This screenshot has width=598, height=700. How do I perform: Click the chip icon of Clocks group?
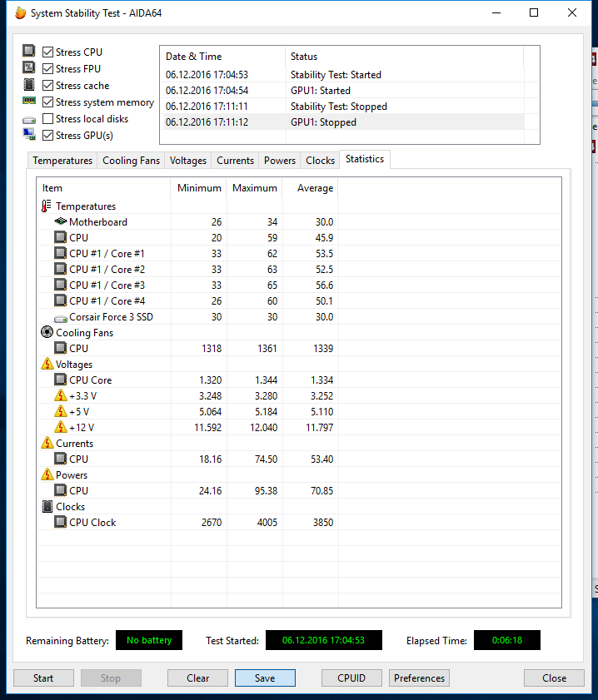pyautogui.click(x=47, y=506)
